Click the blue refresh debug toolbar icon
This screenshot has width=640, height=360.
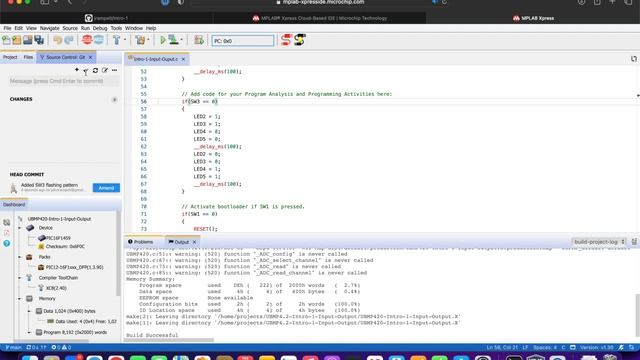(x=99, y=40)
